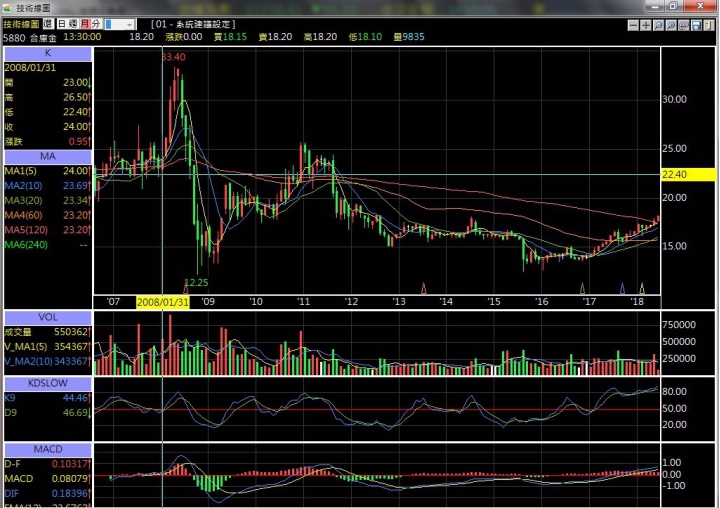
Task: Click the MA6(240) moving average row
Action: point(48,244)
